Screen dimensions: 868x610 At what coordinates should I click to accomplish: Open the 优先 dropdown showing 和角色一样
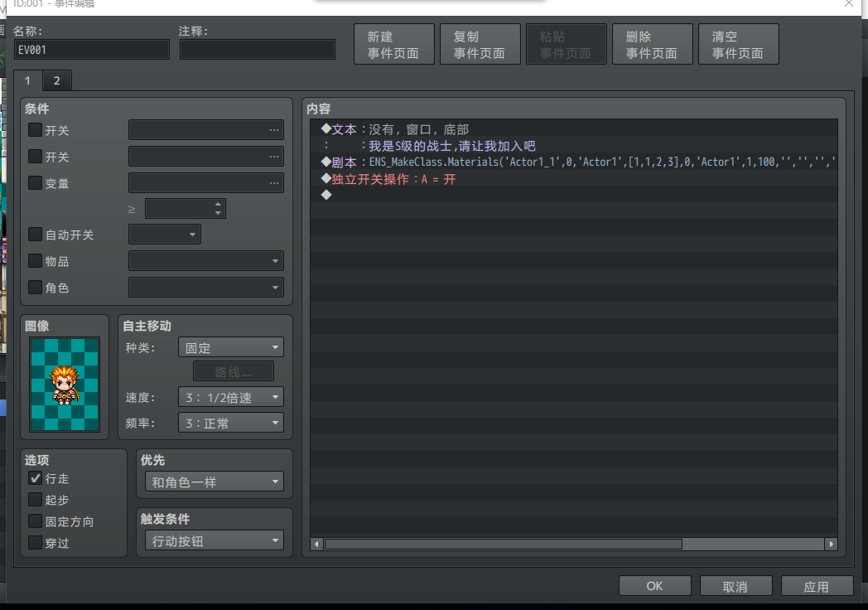pyautogui.click(x=215, y=482)
